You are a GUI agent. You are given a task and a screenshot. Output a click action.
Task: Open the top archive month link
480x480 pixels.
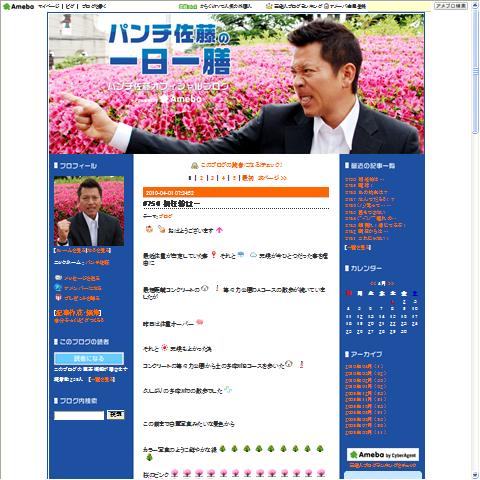coord(364,366)
